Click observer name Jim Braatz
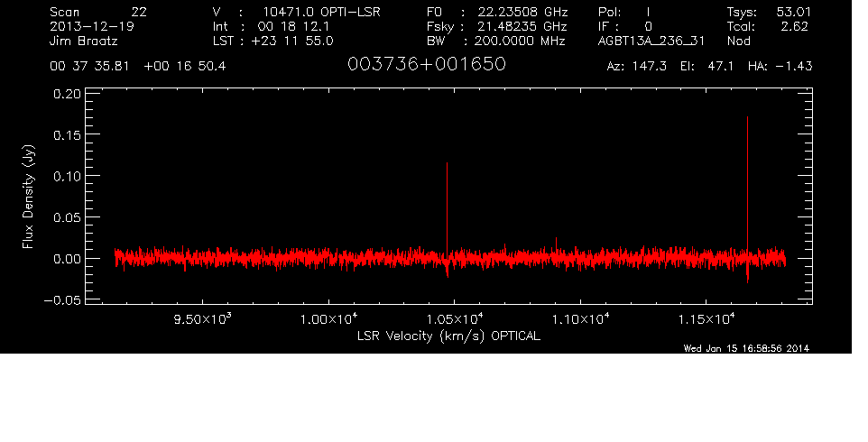 (84, 41)
